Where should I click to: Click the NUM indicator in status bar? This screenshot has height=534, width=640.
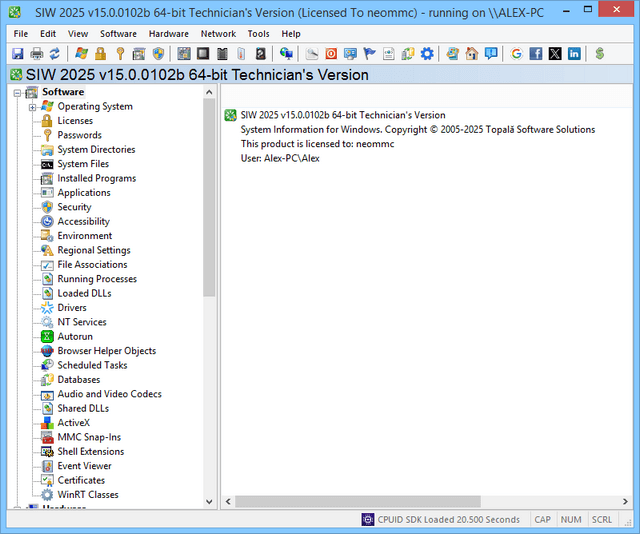point(571,520)
